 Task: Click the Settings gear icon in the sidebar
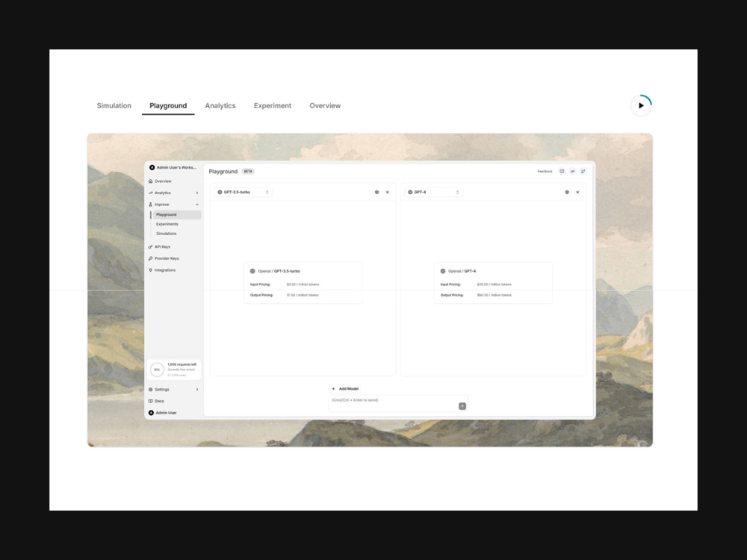tap(151, 390)
